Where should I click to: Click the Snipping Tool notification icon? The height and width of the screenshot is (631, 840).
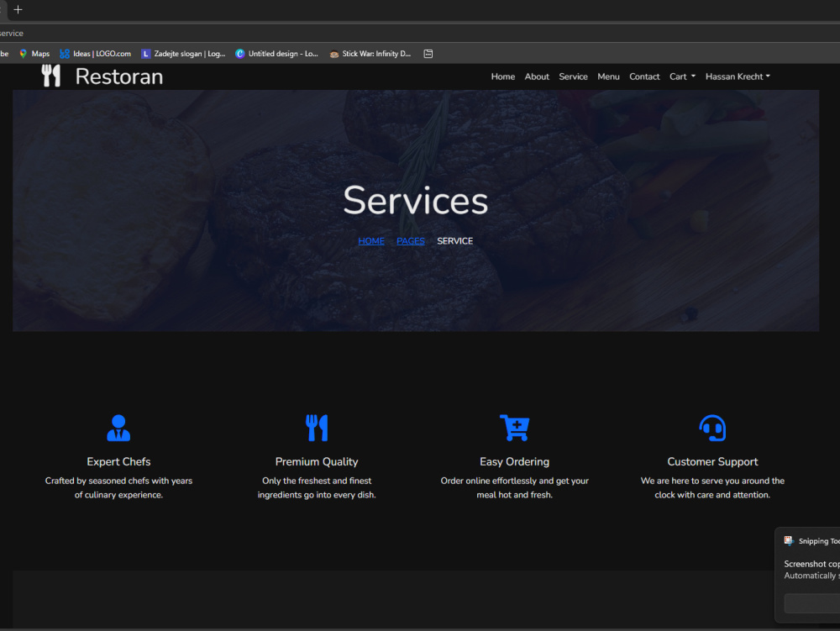(x=789, y=541)
